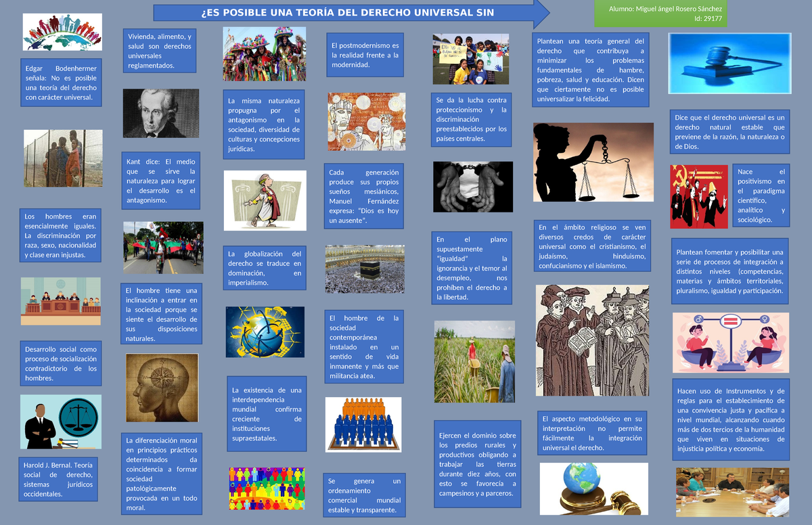Click the gender equality balance illustration

pyautogui.click(x=731, y=342)
